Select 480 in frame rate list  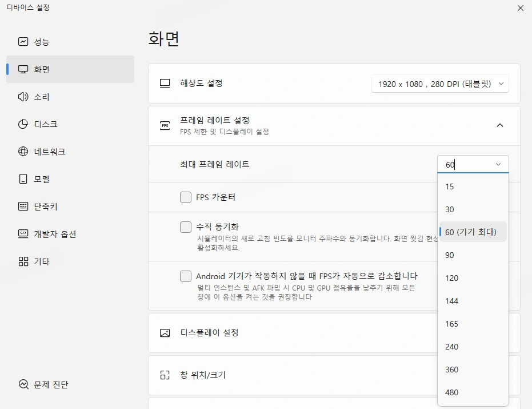473,392
